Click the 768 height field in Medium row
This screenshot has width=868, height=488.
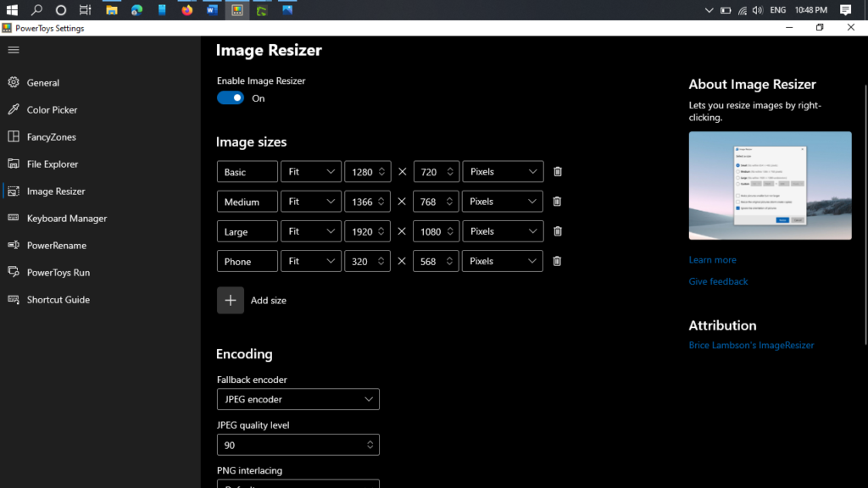[436, 202]
